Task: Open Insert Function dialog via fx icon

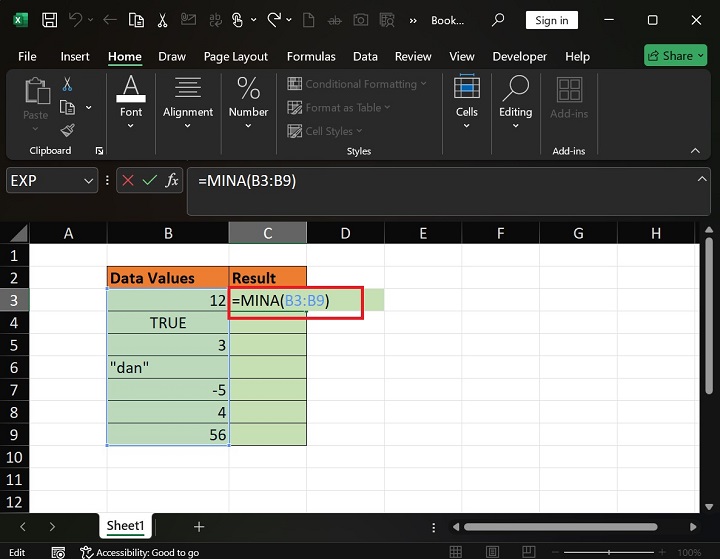Action: coord(172,181)
